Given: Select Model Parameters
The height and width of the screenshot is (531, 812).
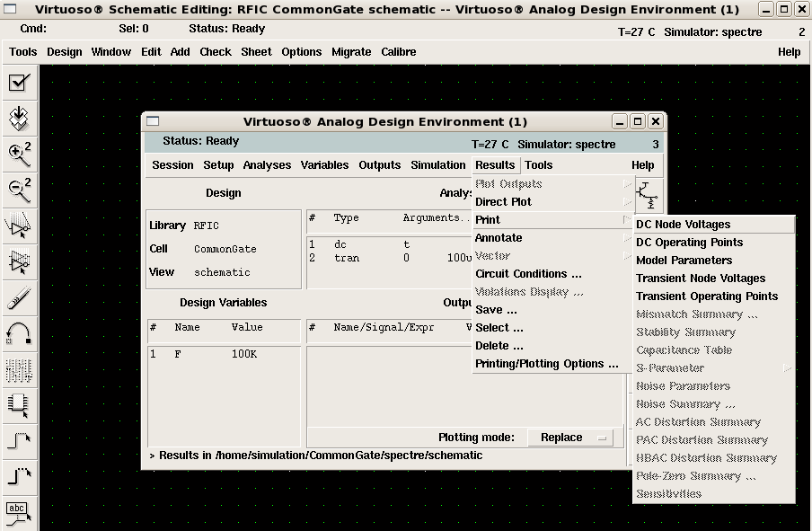Looking at the screenshot, I should coord(714,260).
